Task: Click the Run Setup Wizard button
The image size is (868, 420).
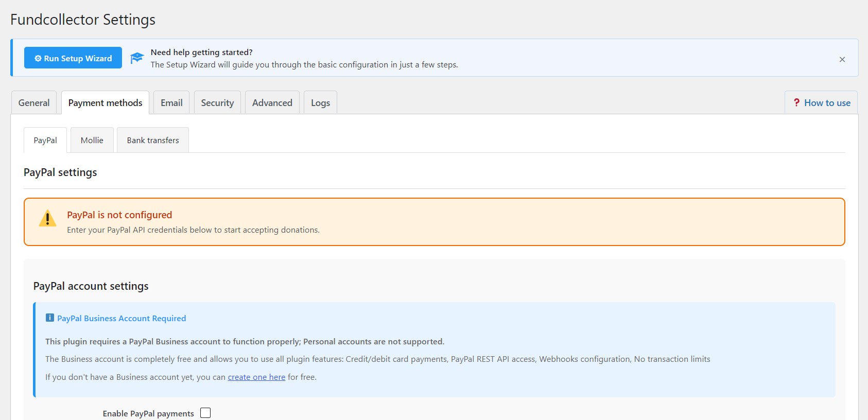Action: click(x=73, y=58)
